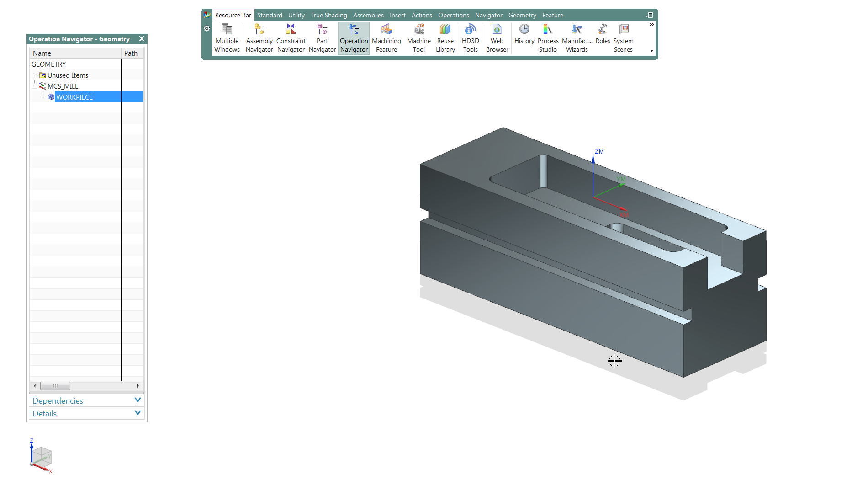Launch the Web Browser panel

(497, 38)
